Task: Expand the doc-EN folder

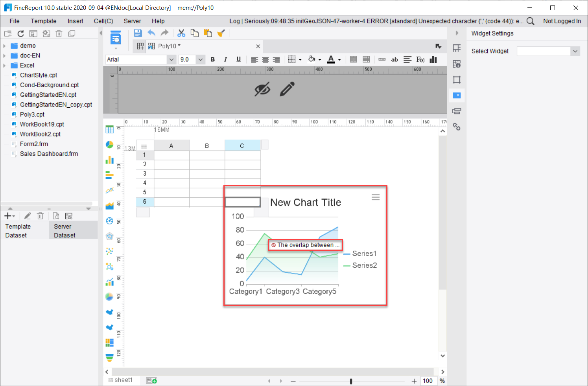Action: [x=4, y=55]
